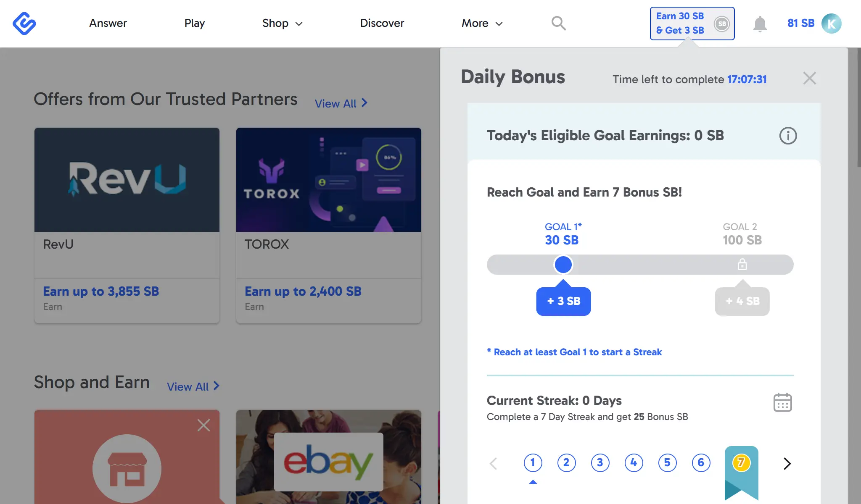
Task: Open the search magnifier icon
Action: coord(558,24)
